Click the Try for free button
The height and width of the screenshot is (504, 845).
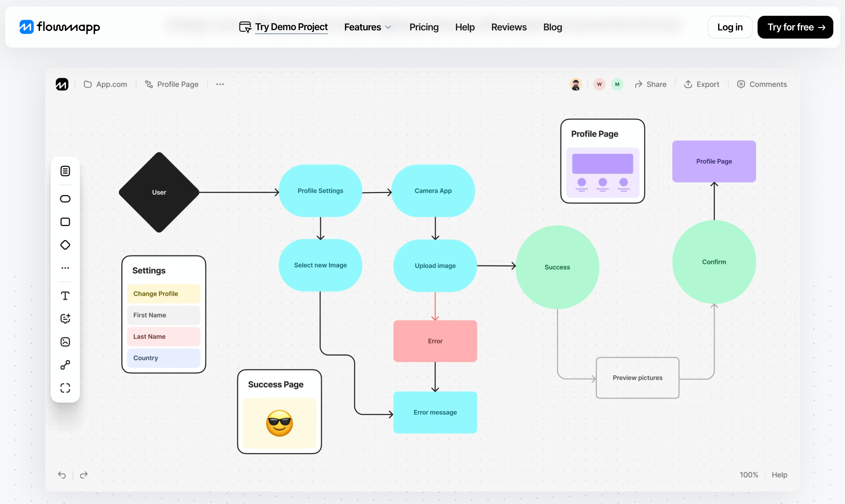pos(795,27)
